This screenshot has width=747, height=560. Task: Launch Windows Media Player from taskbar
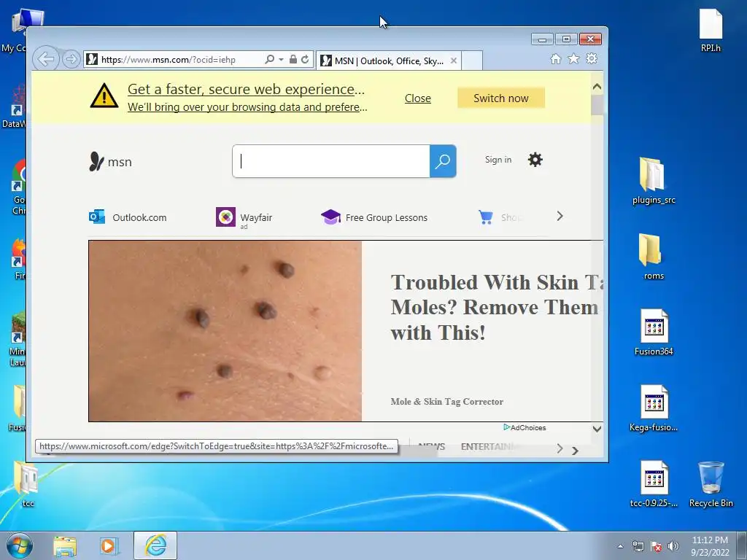point(109,545)
